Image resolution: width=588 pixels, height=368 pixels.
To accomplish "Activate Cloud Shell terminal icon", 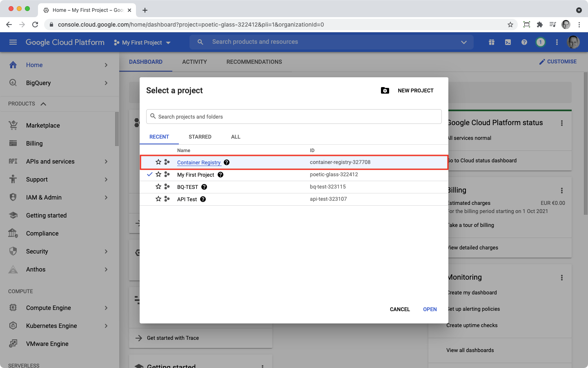I will click(x=508, y=42).
